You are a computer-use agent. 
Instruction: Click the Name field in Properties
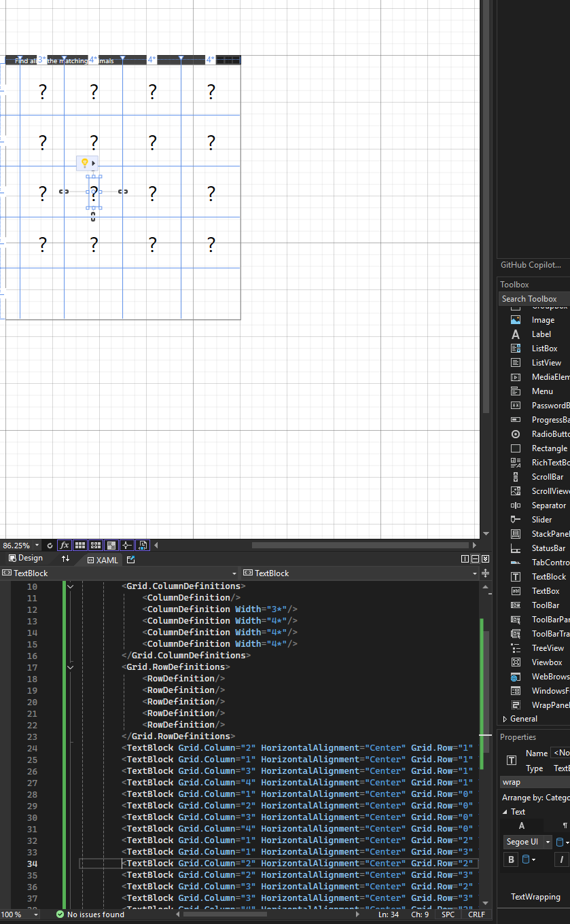tap(560, 753)
